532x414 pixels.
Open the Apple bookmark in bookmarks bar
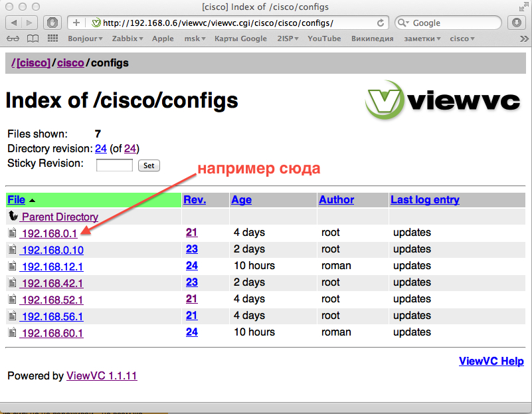click(x=163, y=39)
